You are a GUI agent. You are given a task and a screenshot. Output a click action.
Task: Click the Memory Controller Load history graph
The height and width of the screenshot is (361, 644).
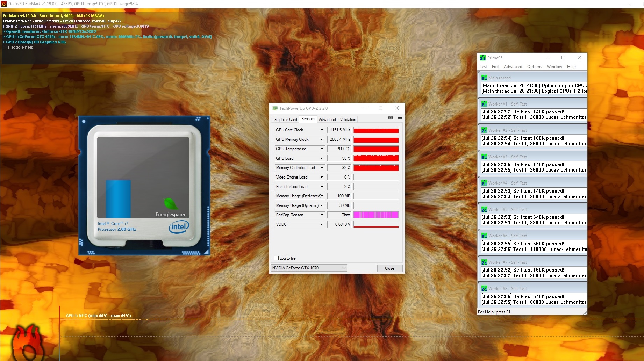click(376, 168)
